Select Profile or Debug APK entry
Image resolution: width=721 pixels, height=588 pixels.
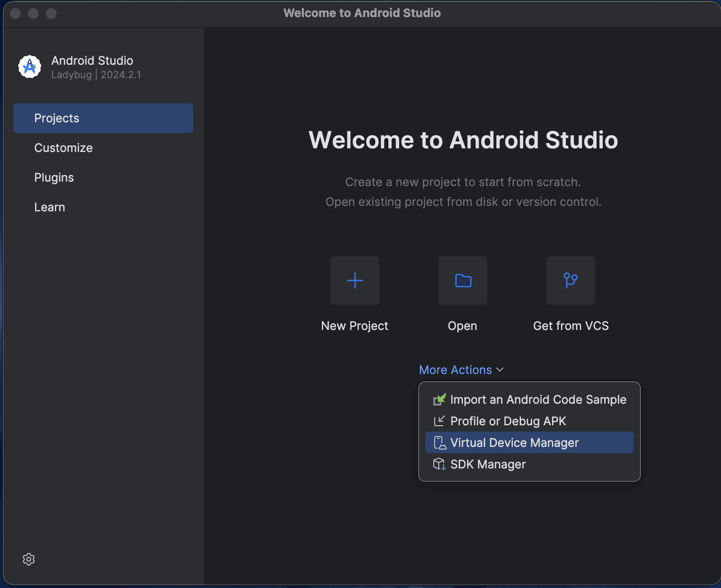point(508,421)
